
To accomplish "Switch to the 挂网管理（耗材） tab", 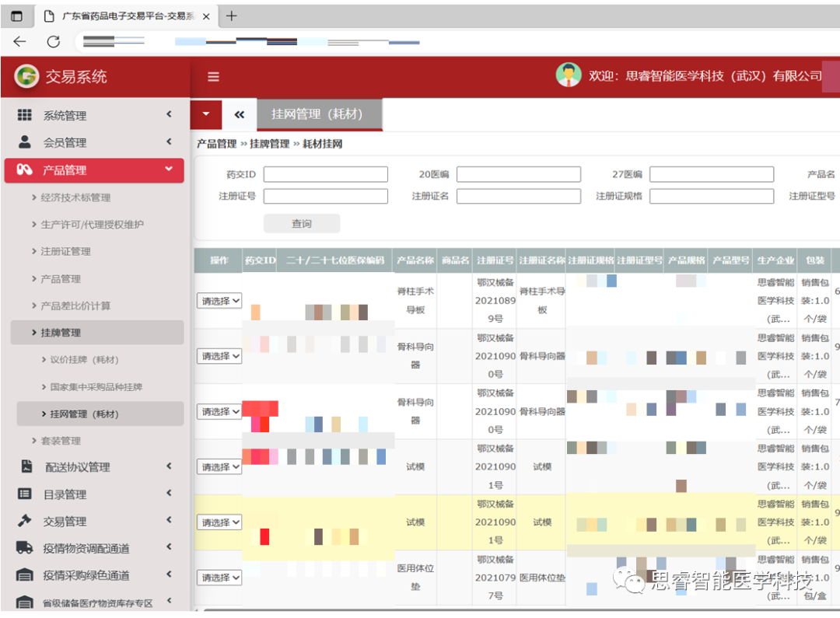I will click(317, 115).
